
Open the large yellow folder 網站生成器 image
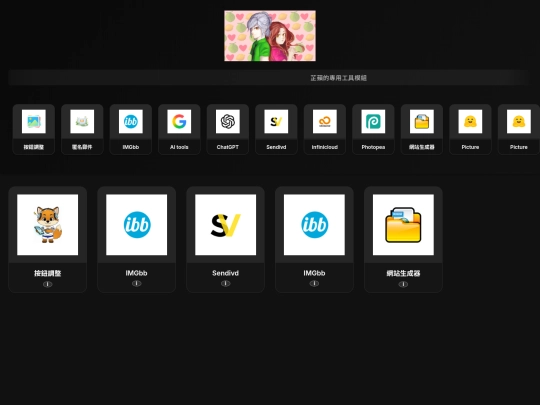coord(403,225)
